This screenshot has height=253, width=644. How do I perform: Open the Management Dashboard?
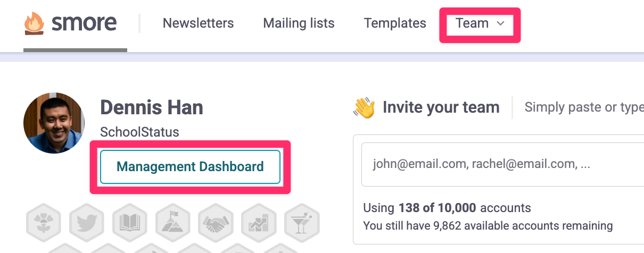(190, 167)
